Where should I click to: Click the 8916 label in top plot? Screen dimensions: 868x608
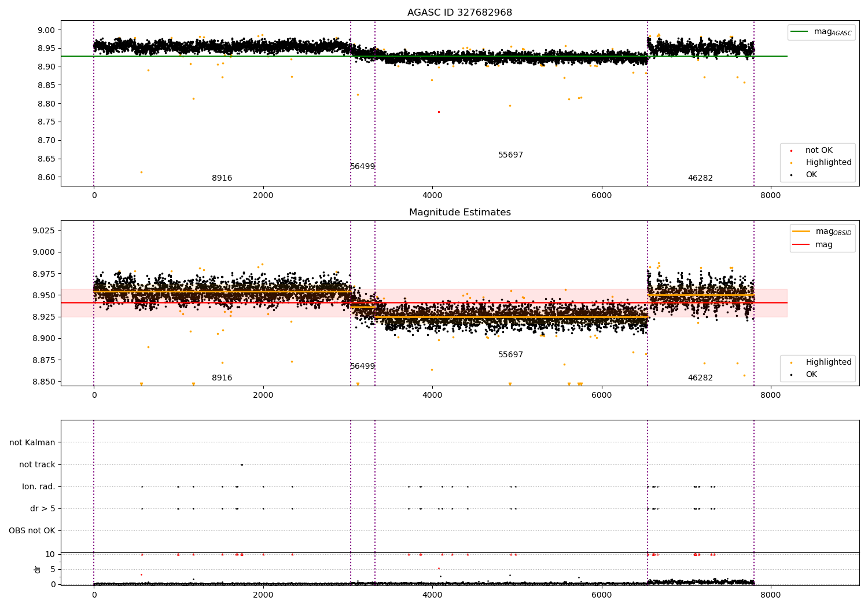click(222, 178)
